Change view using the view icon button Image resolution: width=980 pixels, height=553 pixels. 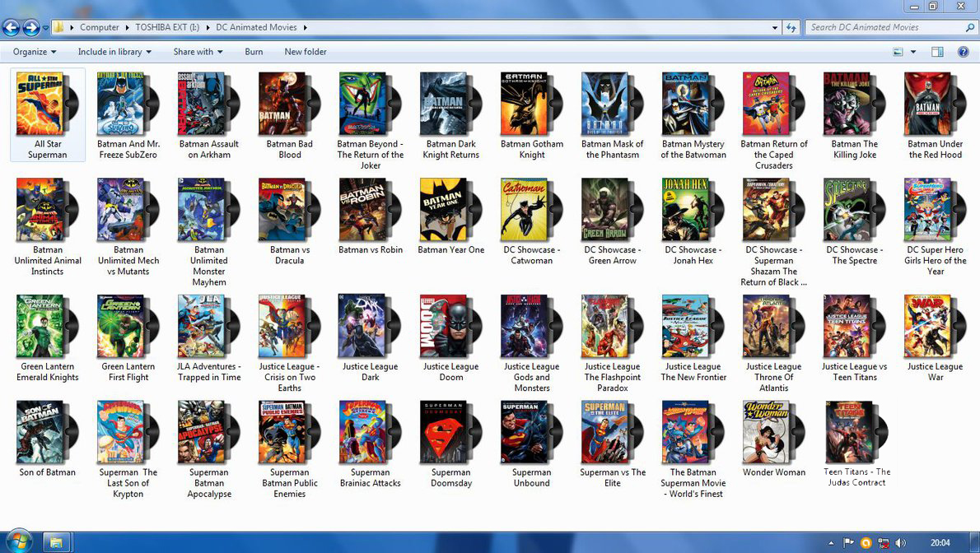pos(898,52)
